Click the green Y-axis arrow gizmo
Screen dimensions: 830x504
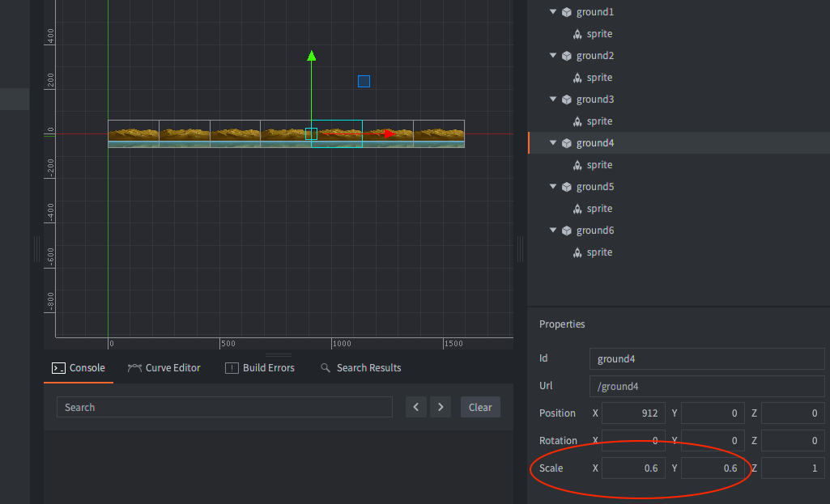(311, 56)
